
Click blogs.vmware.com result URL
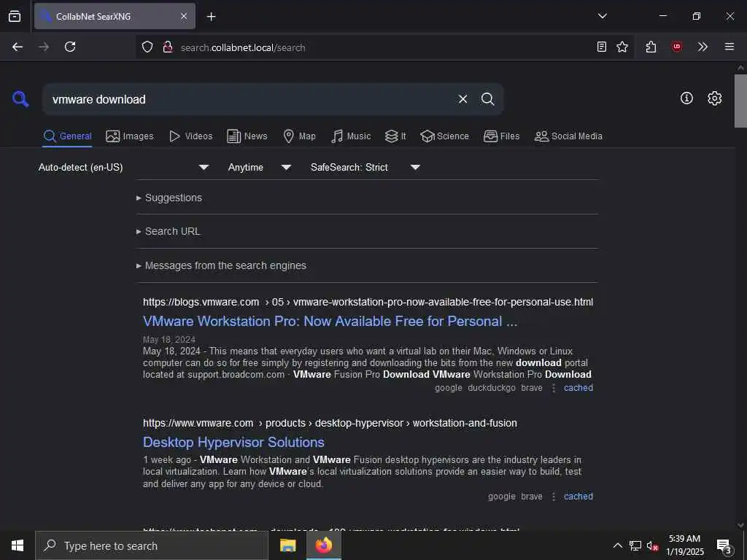368,302
